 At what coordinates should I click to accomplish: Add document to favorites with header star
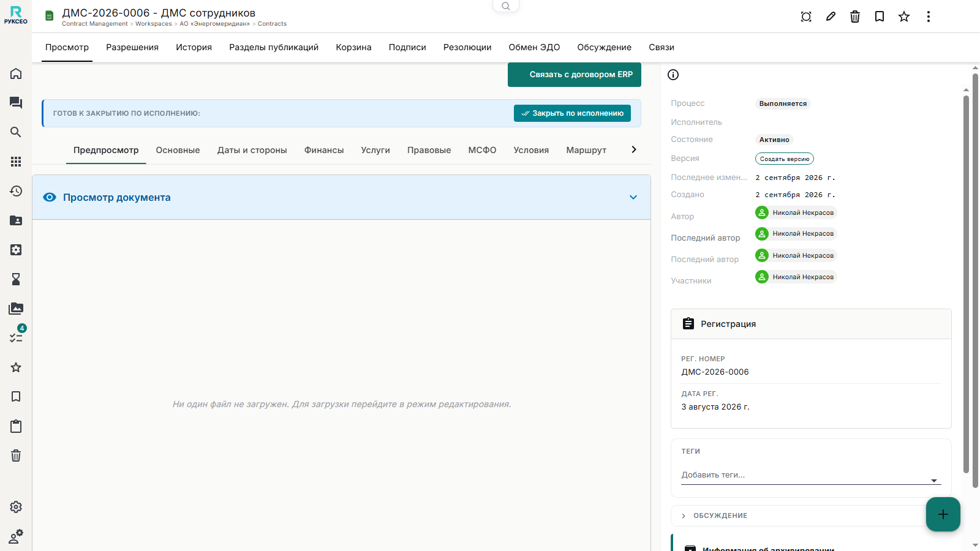coord(904,17)
